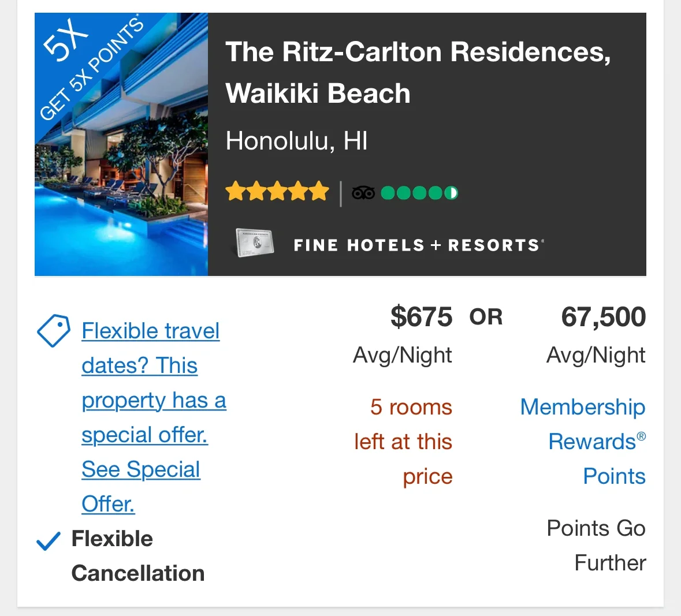
Task: Click the TripAdvisor owl icon
Action: [362, 192]
